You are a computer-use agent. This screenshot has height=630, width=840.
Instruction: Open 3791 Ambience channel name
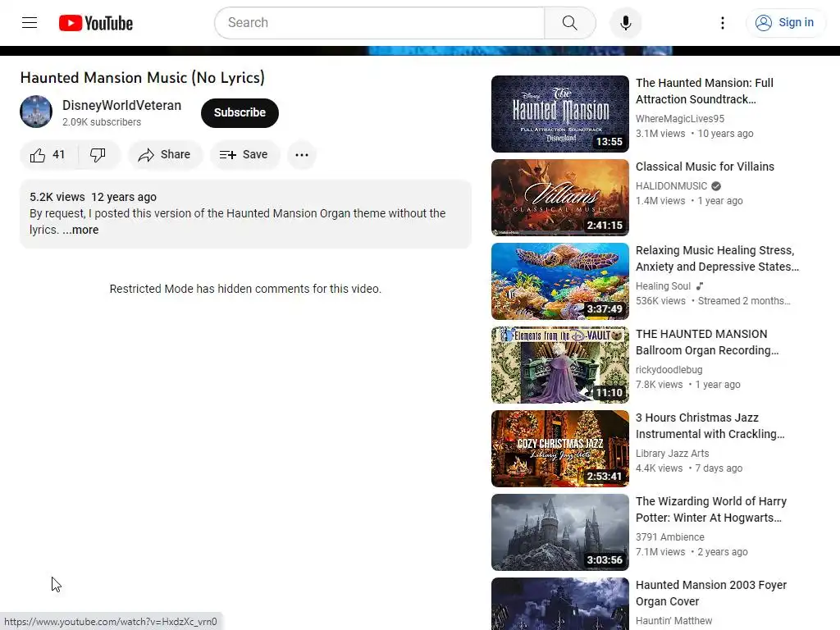(670, 536)
